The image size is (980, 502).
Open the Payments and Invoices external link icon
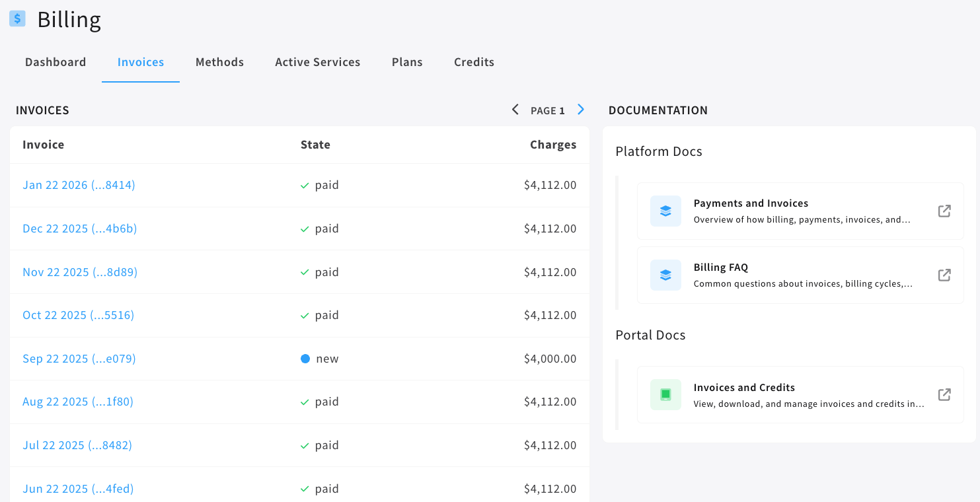[x=944, y=210]
